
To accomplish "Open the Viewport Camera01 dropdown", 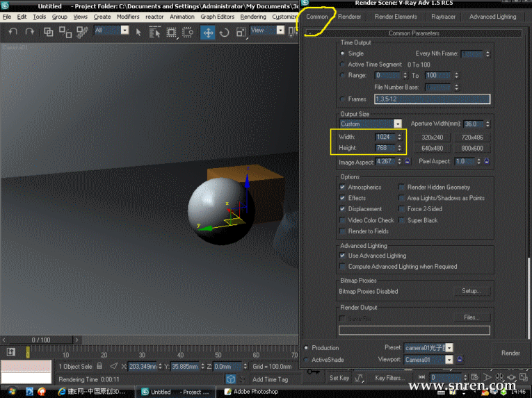I will click(449, 360).
